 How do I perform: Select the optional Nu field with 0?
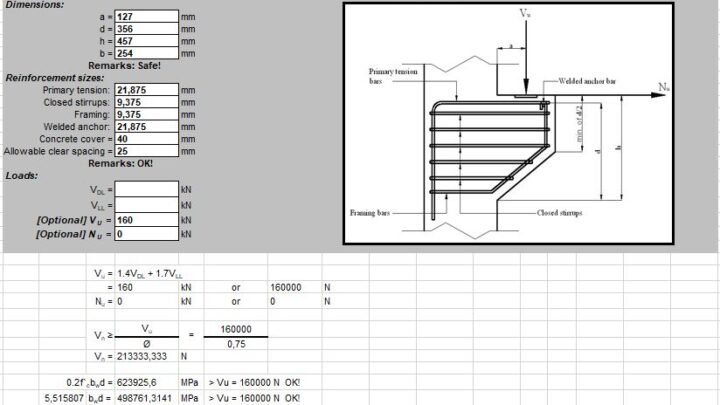click(146, 234)
